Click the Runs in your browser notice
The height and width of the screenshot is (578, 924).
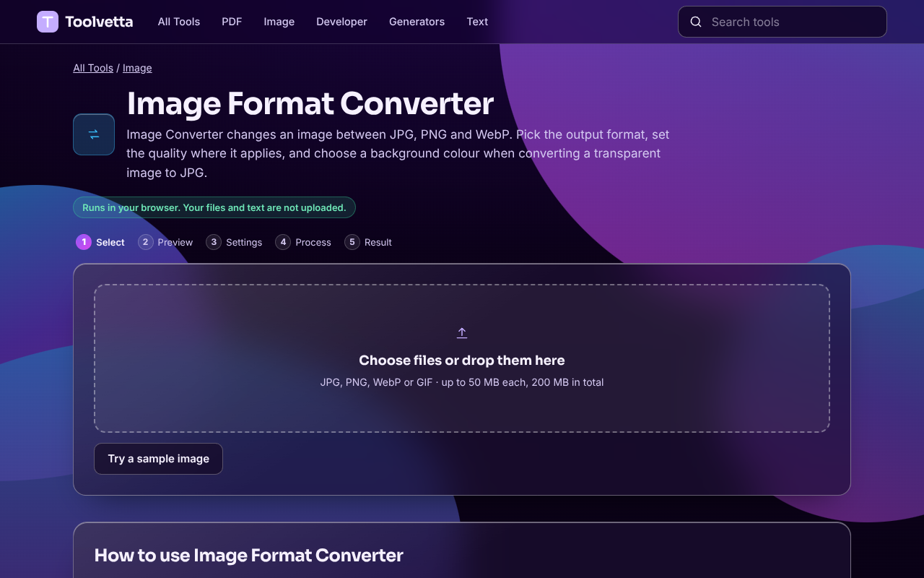click(x=214, y=207)
